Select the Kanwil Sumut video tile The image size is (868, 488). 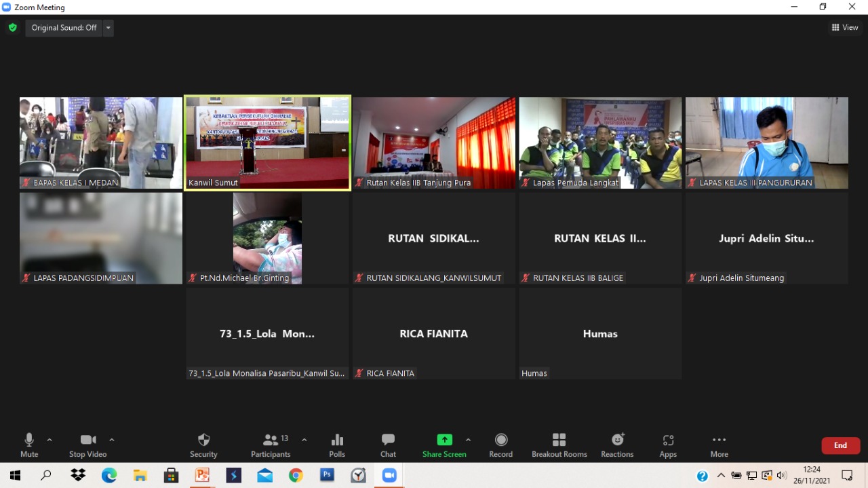click(267, 143)
